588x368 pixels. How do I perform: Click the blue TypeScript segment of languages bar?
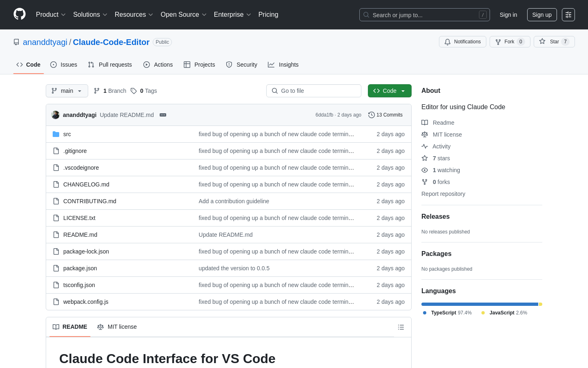(x=480, y=304)
